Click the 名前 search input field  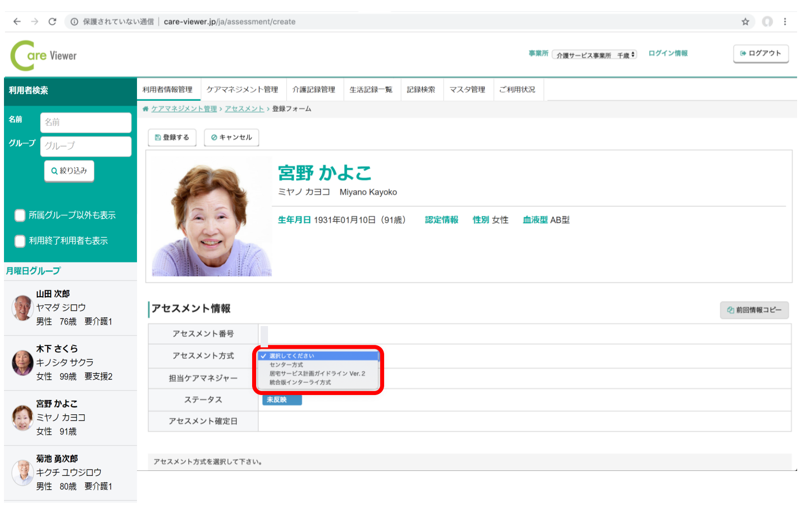(85, 123)
